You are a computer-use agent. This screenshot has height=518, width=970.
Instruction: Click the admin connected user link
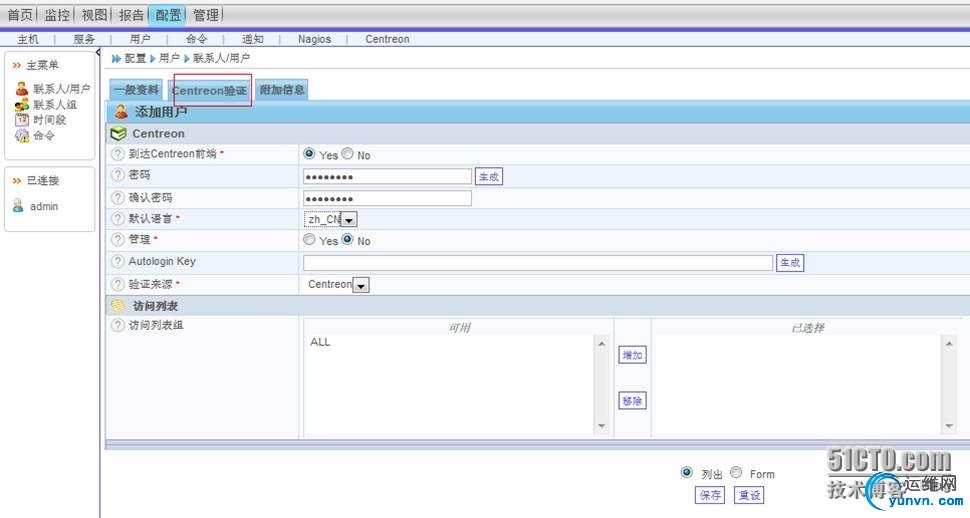(x=44, y=206)
